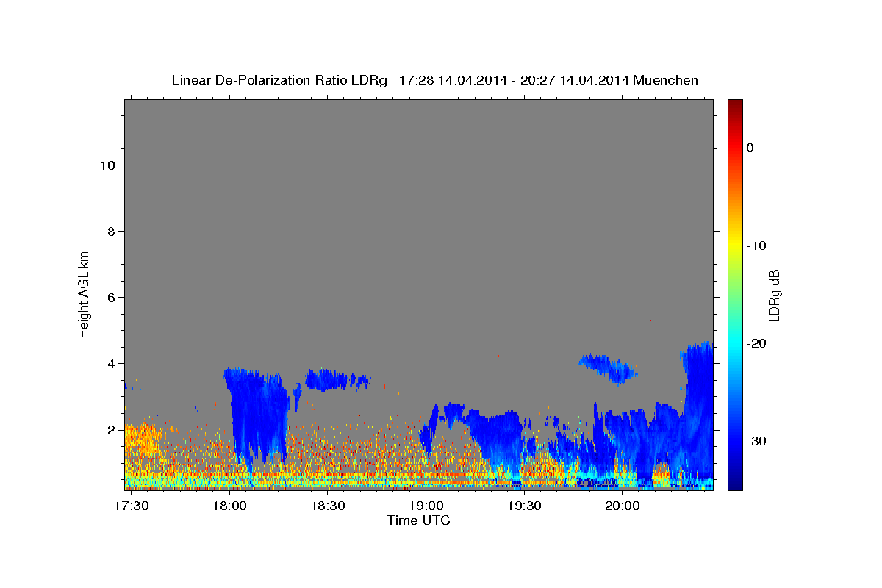The height and width of the screenshot is (588, 882).
Task: Click the 17:30 time tick label
Action: click(x=132, y=506)
